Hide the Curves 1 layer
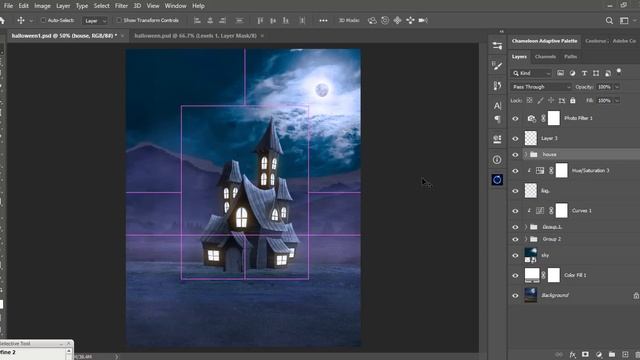 point(515,211)
